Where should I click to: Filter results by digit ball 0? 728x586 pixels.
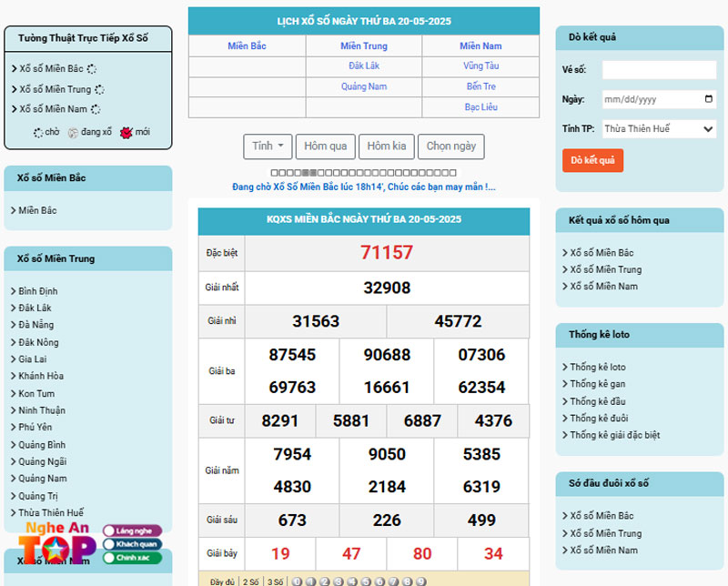coord(298,581)
